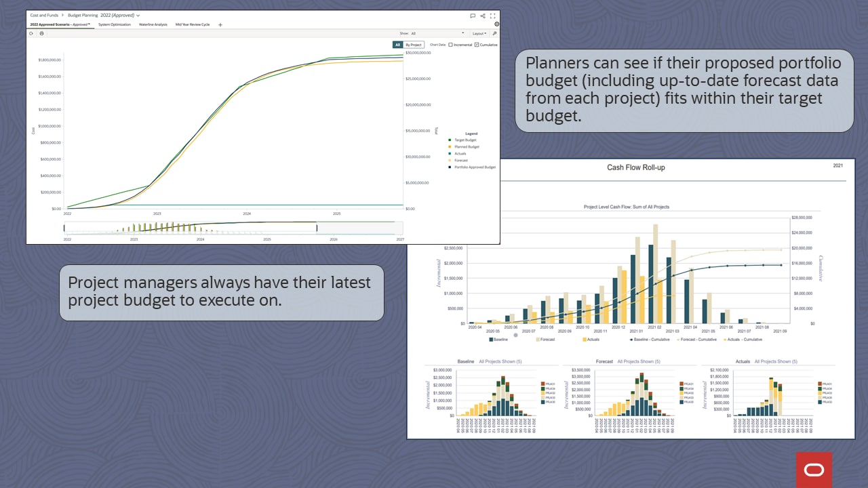The width and height of the screenshot is (868, 488).
Task: Open the comments panel icon
Action: (x=473, y=16)
